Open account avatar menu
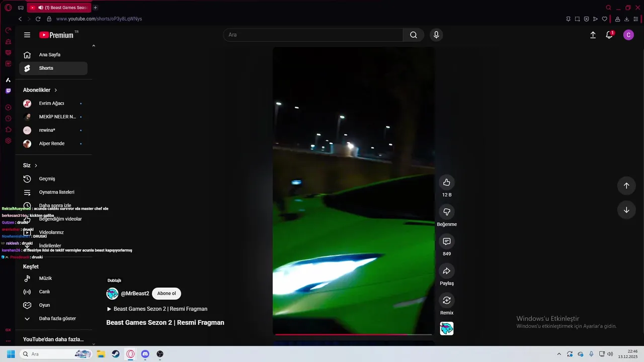This screenshot has height=362, width=644. coord(628,35)
